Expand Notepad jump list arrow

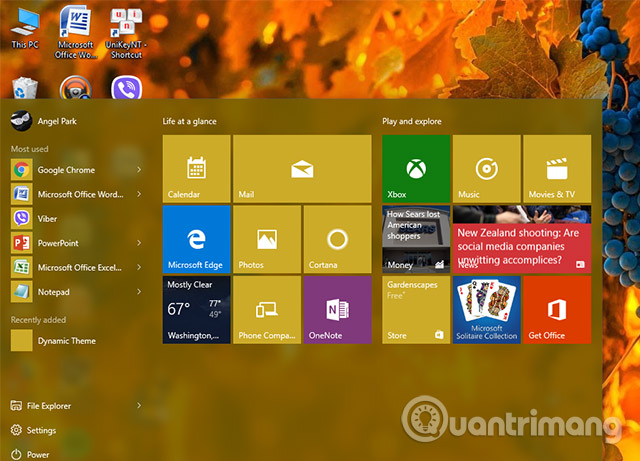(x=139, y=292)
